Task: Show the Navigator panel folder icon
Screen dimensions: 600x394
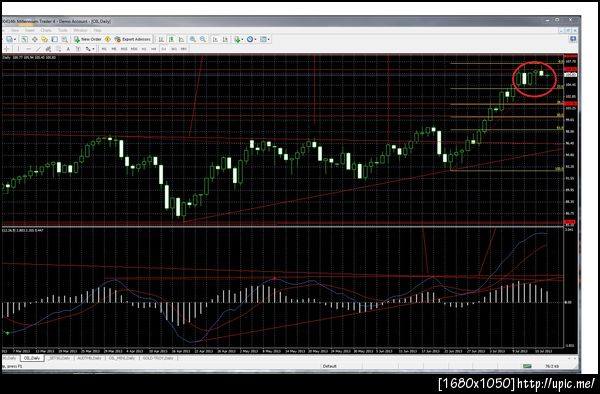Action: [45, 39]
